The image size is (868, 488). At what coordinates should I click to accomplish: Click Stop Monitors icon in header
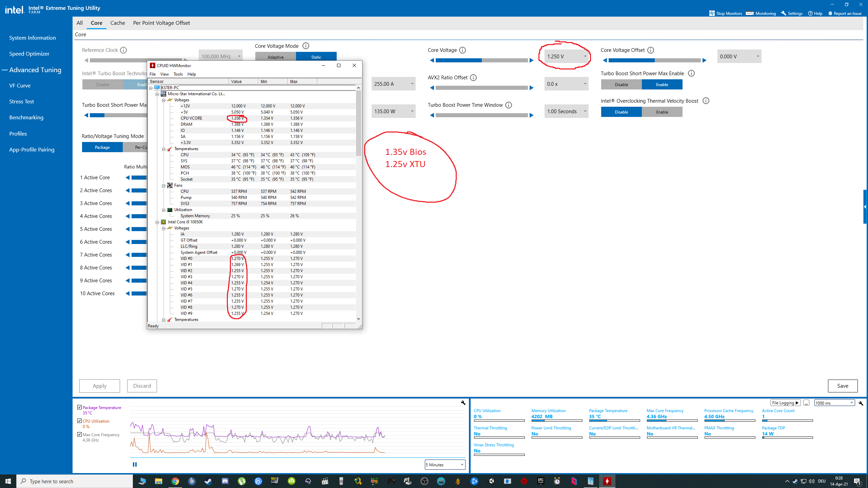click(x=712, y=13)
